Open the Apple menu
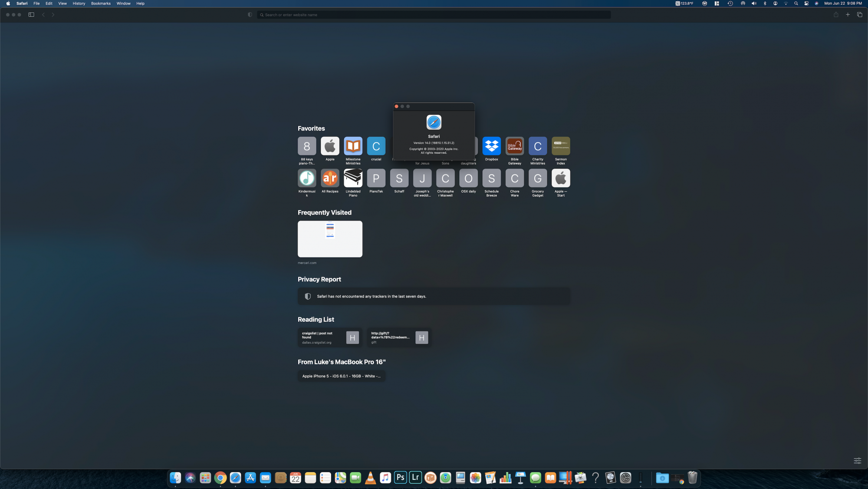868x489 pixels. pos(8,3)
